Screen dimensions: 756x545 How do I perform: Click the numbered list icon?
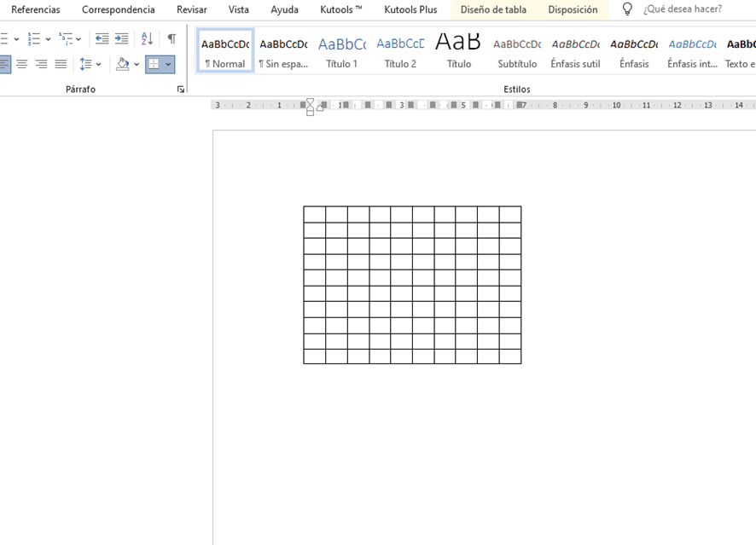click(33, 39)
